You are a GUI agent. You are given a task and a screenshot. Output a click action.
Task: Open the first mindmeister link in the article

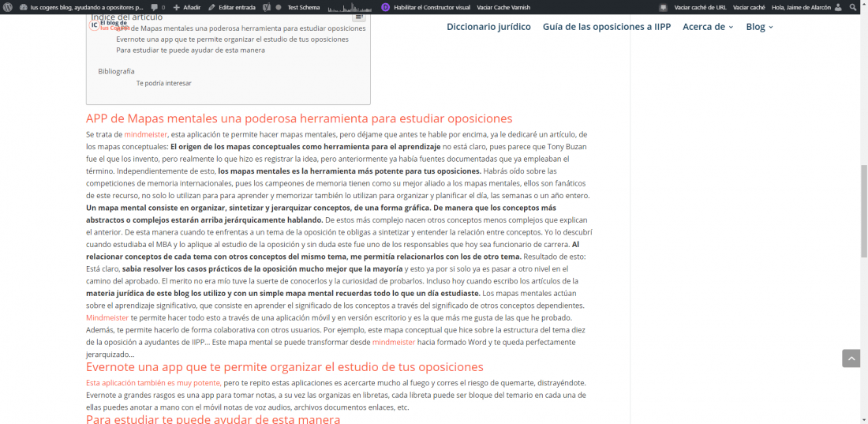pos(146,135)
